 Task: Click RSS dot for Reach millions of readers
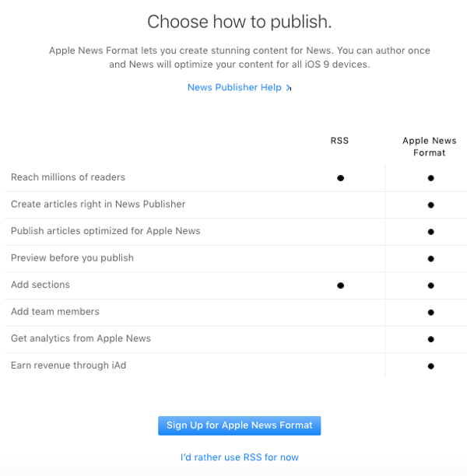340,178
